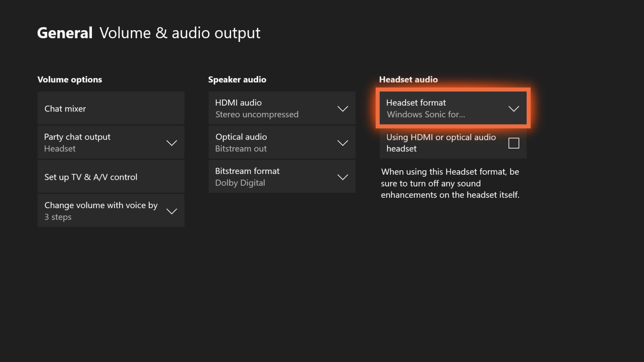Click the chevron next to 3 steps
The image size is (644, 362).
point(171,211)
